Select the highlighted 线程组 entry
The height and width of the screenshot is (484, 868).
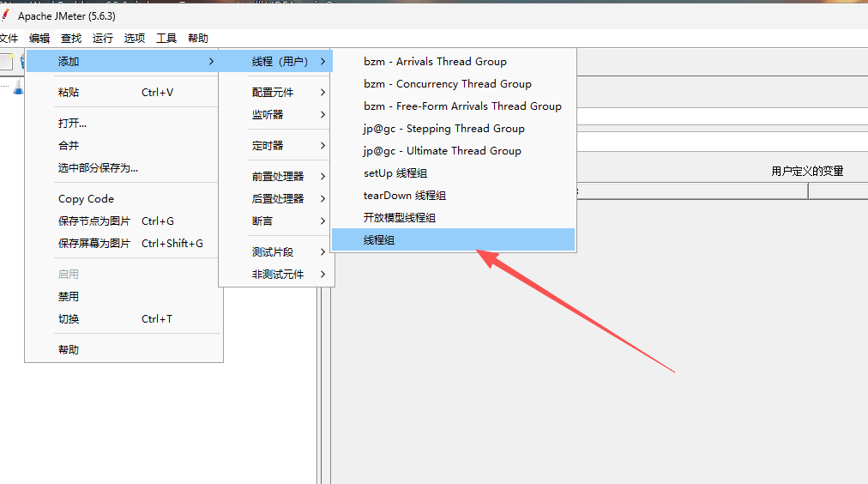454,239
